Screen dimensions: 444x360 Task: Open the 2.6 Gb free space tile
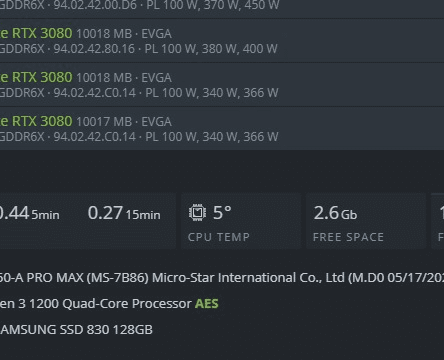click(x=366, y=220)
